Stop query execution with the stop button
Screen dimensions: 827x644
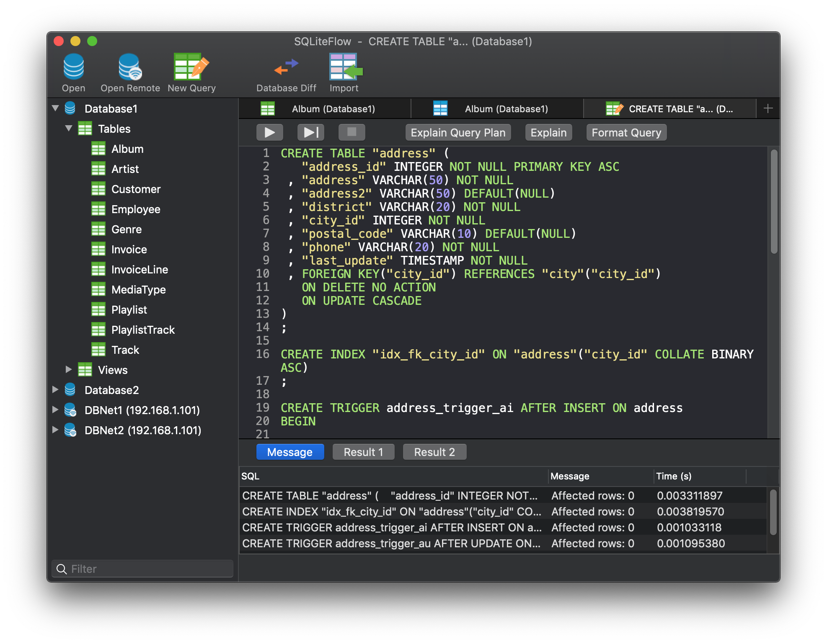click(352, 133)
